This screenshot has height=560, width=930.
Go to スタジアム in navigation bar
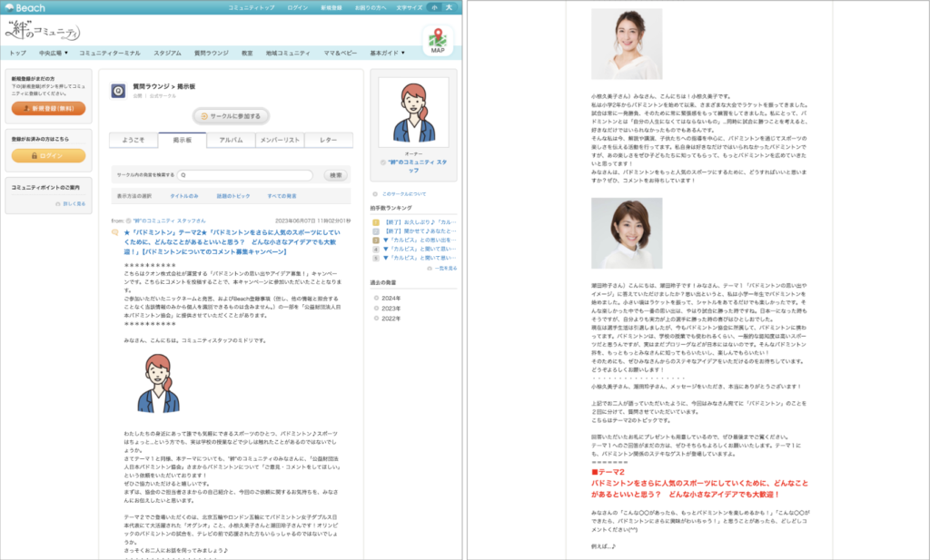click(x=167, y=53)
